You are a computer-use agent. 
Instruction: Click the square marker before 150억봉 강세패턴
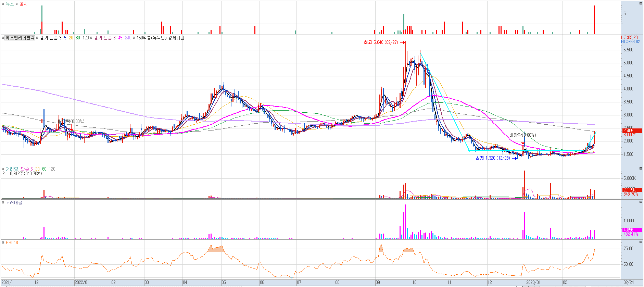[x=134, y=38]
